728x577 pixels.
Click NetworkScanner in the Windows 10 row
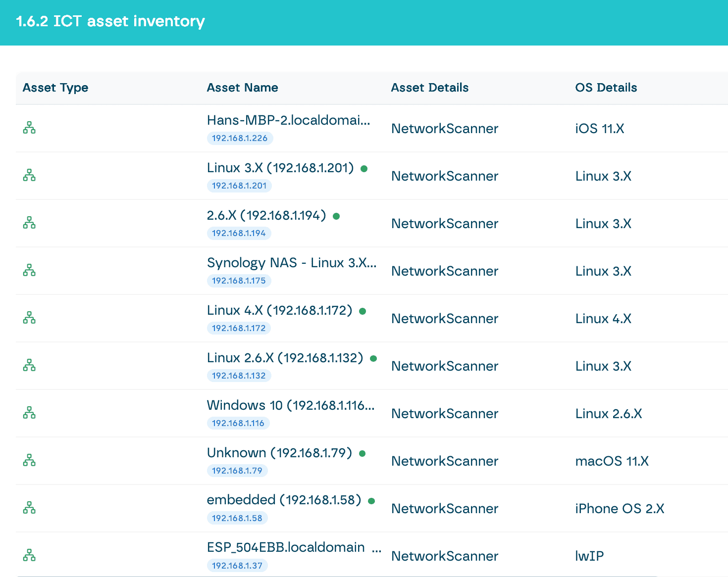pos(445,414)
